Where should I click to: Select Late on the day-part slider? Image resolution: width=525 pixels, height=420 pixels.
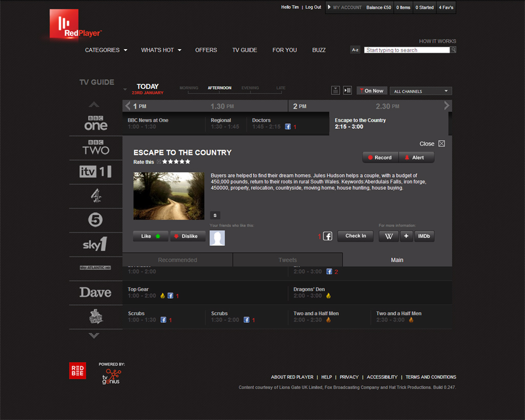pos(281,88)
